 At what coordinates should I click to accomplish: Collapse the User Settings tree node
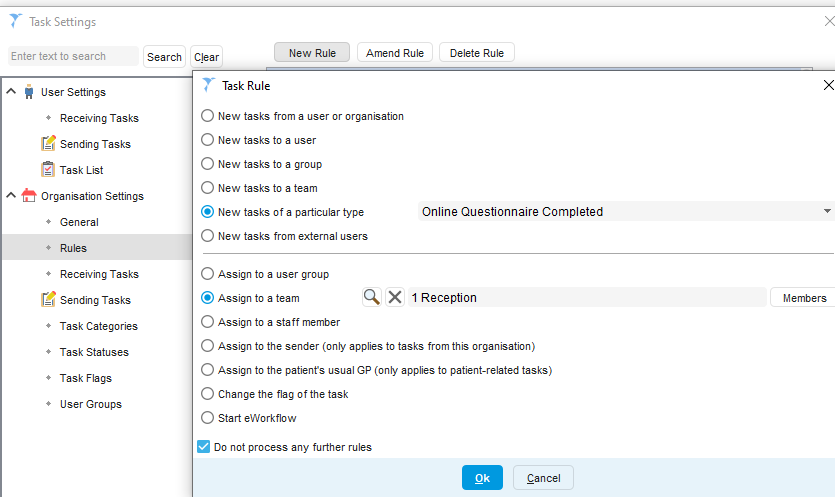pyautogui.click(x=11, y=92)
